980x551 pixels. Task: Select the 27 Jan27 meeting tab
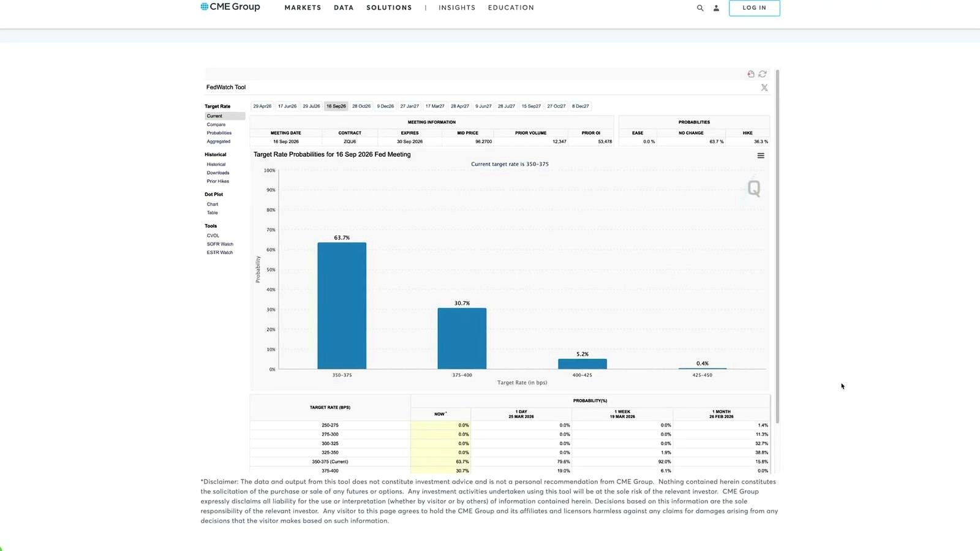pyautogui.click(x=410, y=107)
